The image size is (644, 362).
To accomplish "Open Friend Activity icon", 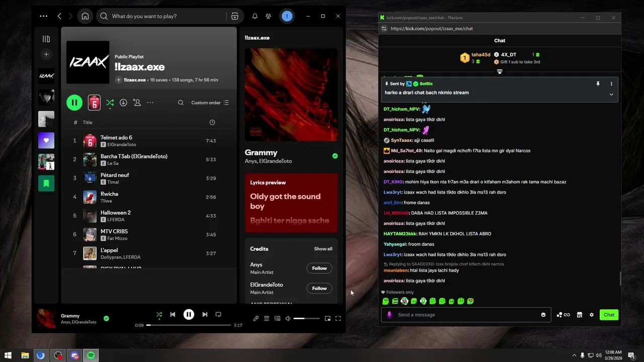I will (x=269, y=16).
